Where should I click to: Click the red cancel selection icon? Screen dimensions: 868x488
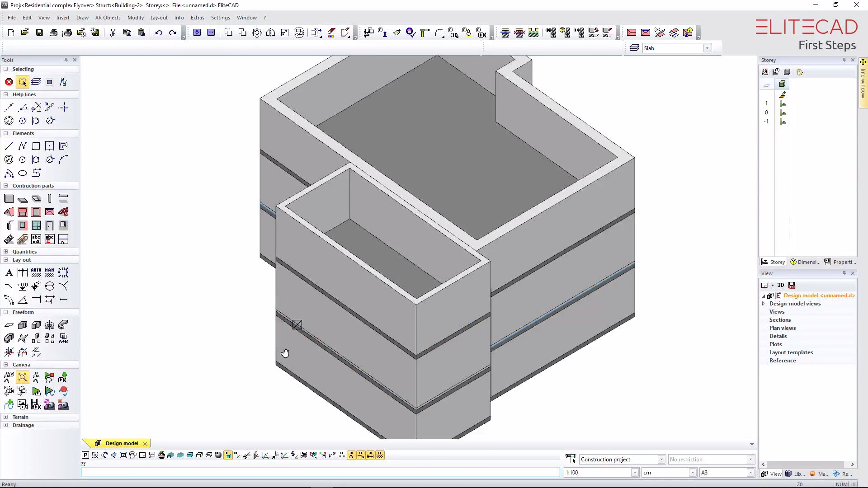(x=9, y=82)
